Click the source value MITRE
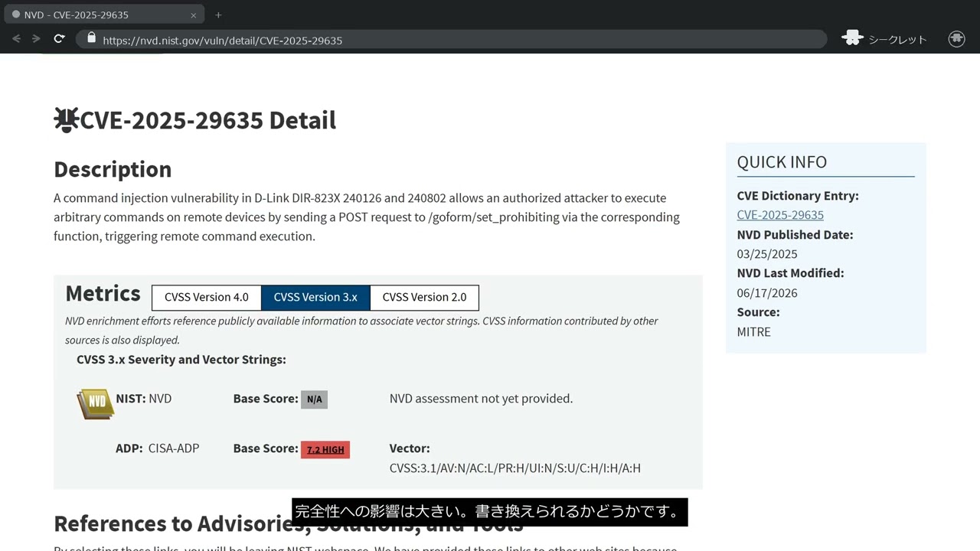Viewport: 980px width, 551px height. coord(753,332)
